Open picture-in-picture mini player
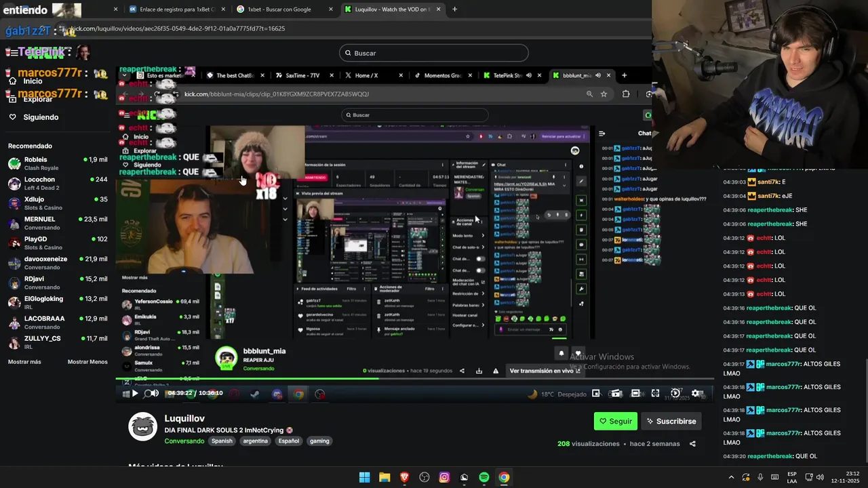Image resolution: width=868 pixels, height=488 pixels. 595,393
